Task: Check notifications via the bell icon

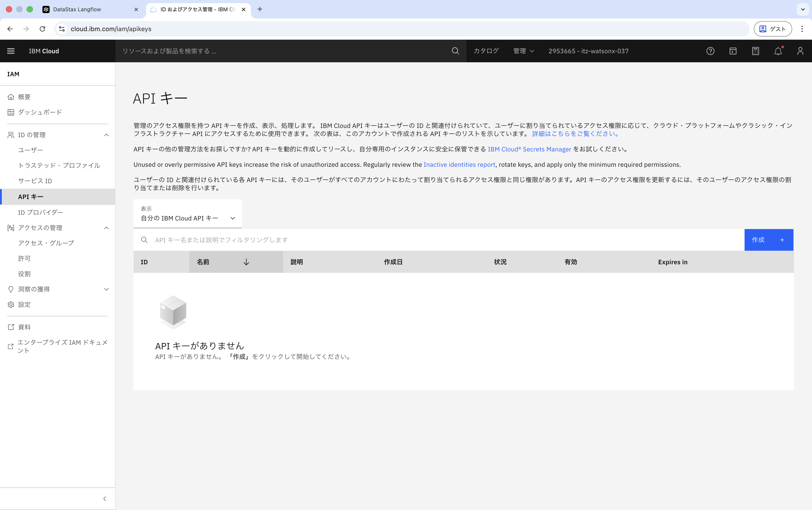Action: pyautogui.click(x=778, y=51)
